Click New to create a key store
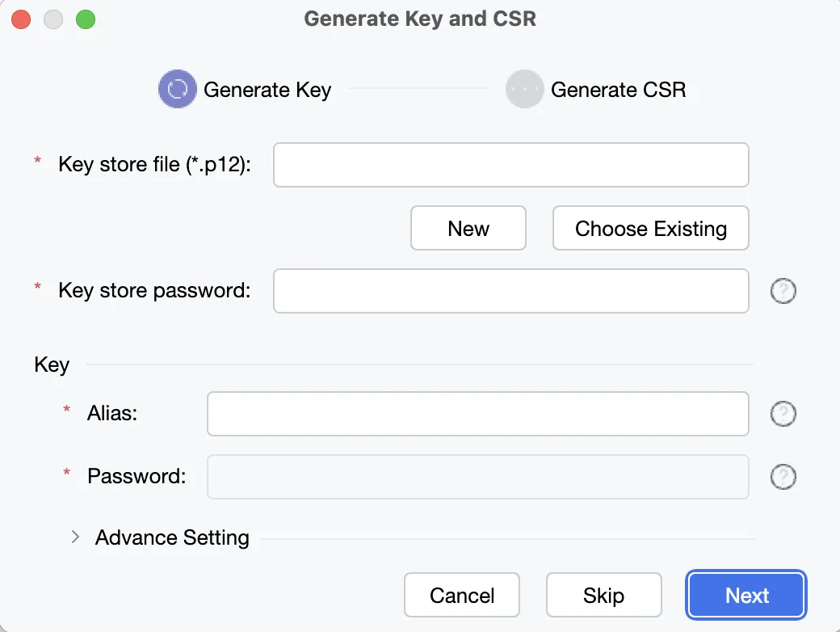840x632 pixels. click(468, 229)
